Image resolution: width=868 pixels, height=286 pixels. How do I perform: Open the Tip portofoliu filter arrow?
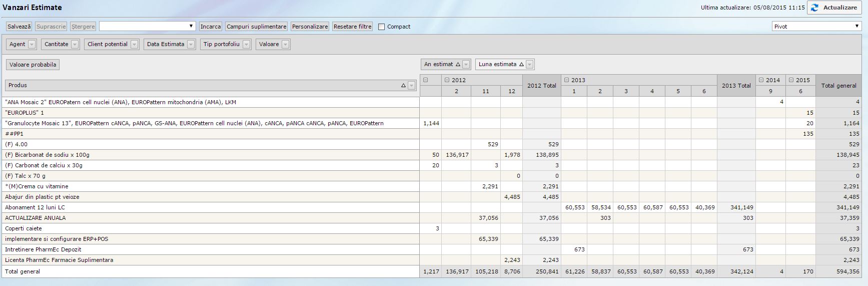[x=247, y=45]
